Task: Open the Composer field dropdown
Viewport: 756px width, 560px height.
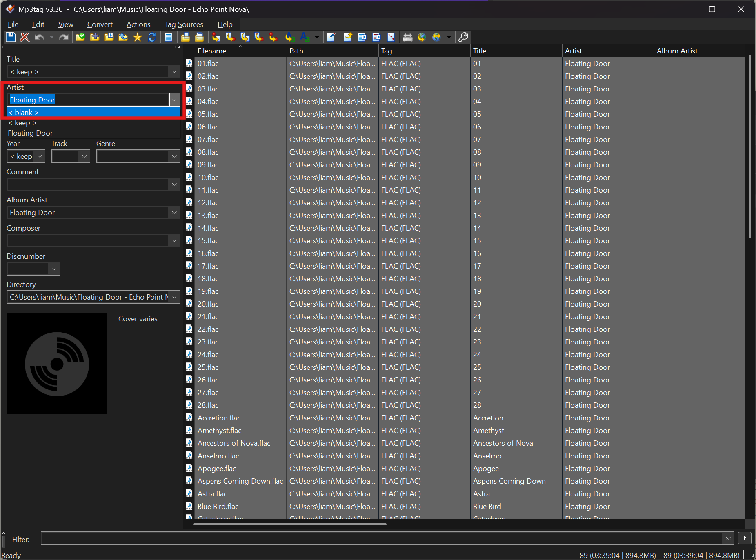Action: [x=174, y=241]
